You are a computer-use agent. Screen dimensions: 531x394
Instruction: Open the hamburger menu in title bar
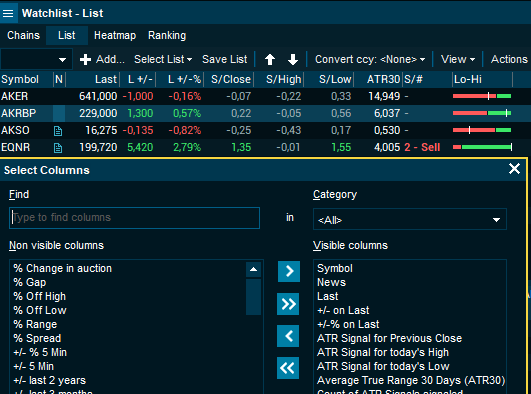8,13
